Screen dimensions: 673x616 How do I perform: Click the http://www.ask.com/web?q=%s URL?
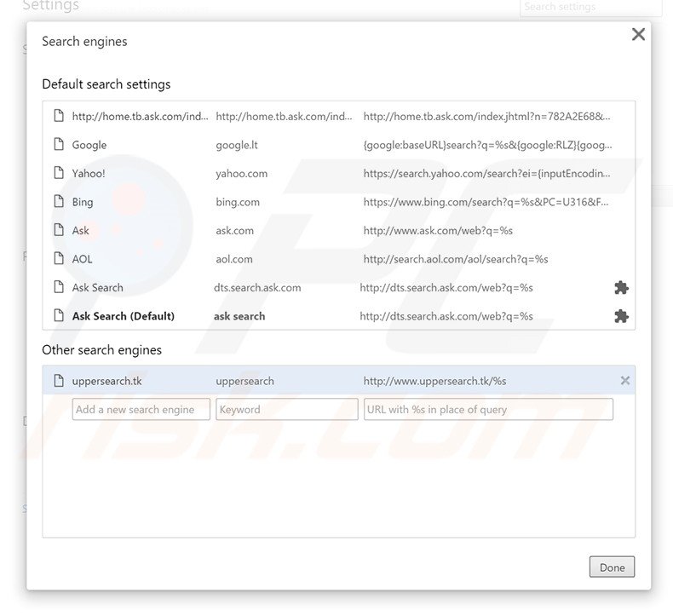[438, 231]
